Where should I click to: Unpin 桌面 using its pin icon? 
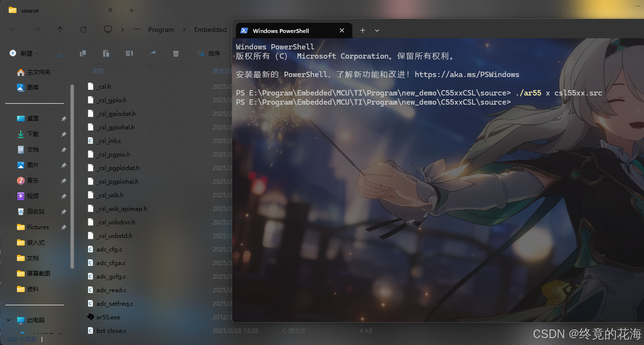point(63,119)
